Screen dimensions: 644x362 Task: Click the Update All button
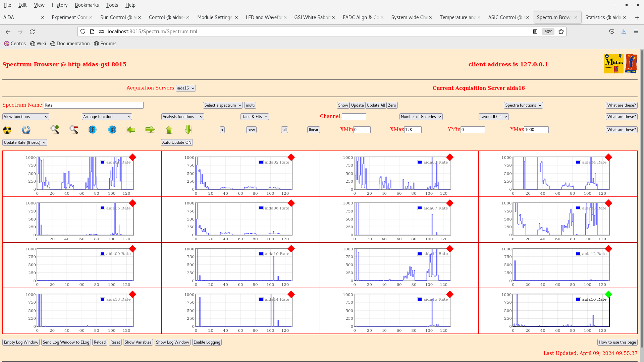click(x=376, y=105)
